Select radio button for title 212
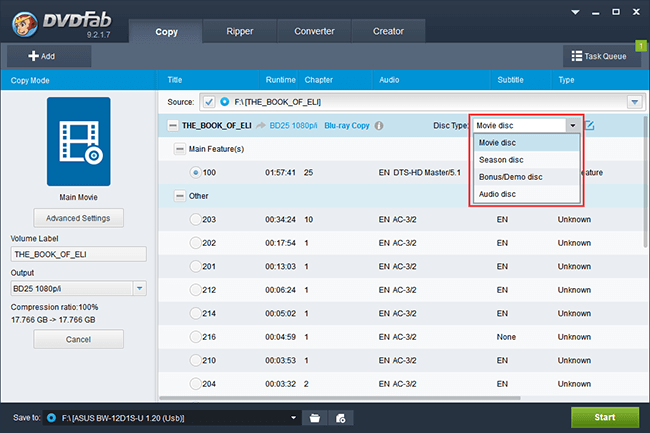 click(195, 290)
